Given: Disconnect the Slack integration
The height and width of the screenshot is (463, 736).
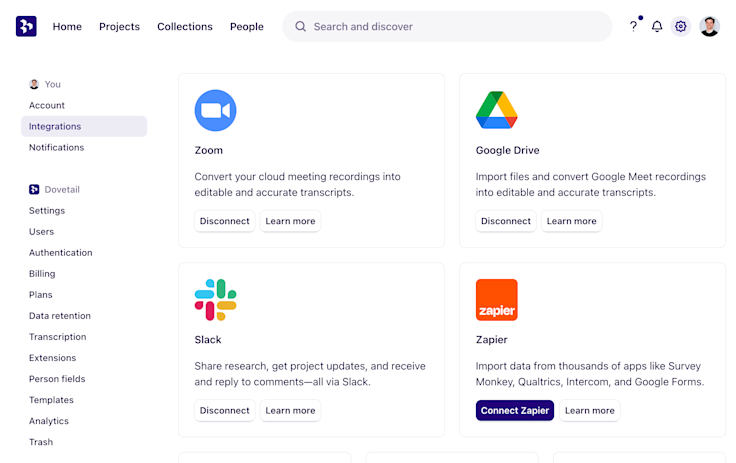Looking at the screenshot, I should click(225, 410).
